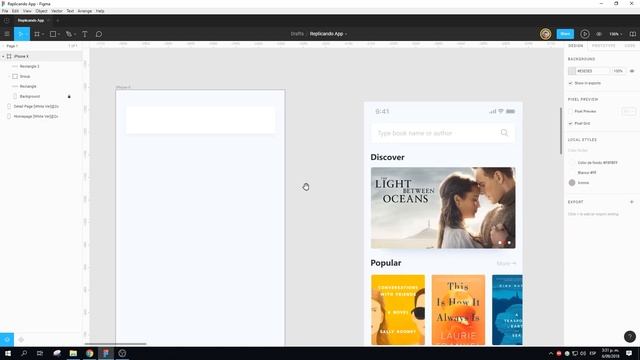Open File Explorer from the taskbar

point(73,353)
